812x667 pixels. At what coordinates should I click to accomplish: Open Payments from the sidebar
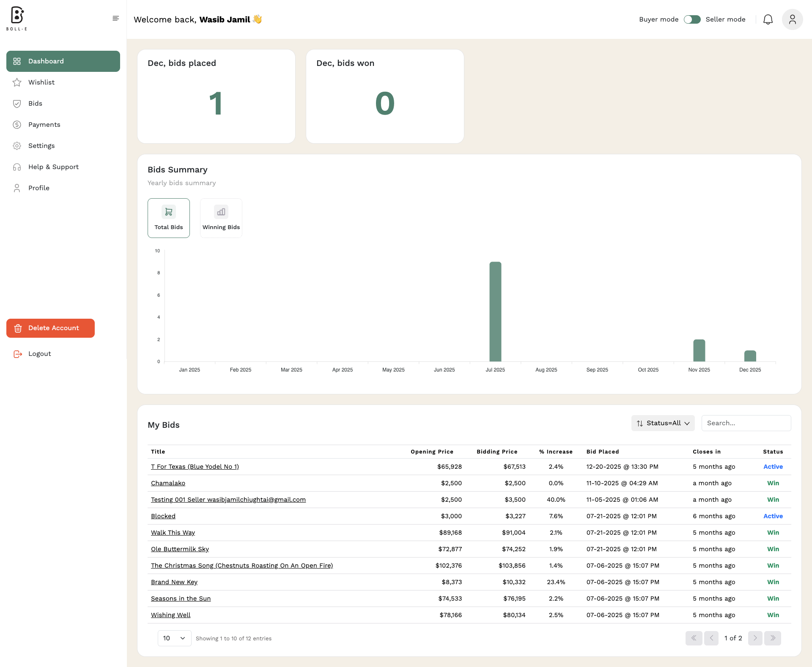(x=44, y=125)
